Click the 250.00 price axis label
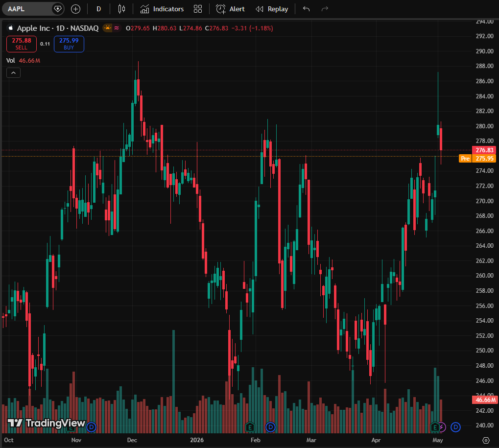The height and width of the screenshot is (448, 499). [x=484, y=350]
